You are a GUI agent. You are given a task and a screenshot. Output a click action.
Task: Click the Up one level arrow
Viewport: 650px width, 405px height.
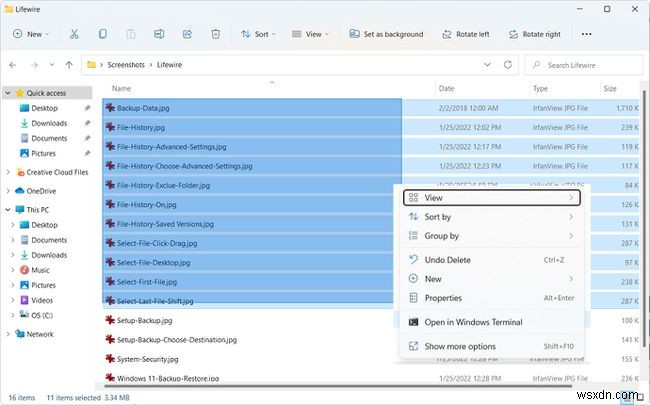click(x=69, y=65)
